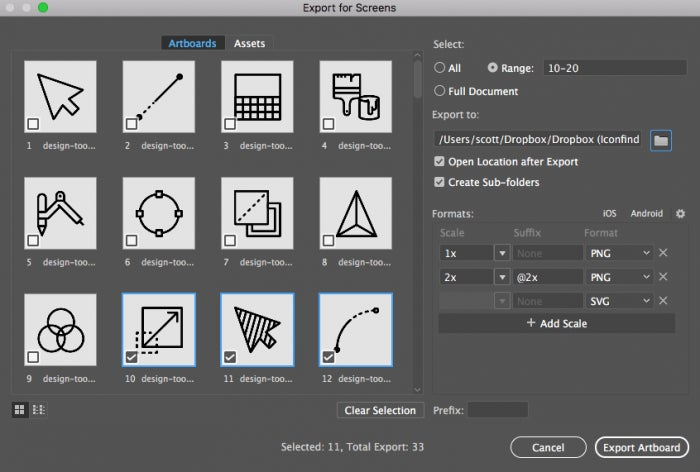Apply the Android format preset
The height and width of the screenshot is (472, 700).
(x=646, y=213)
